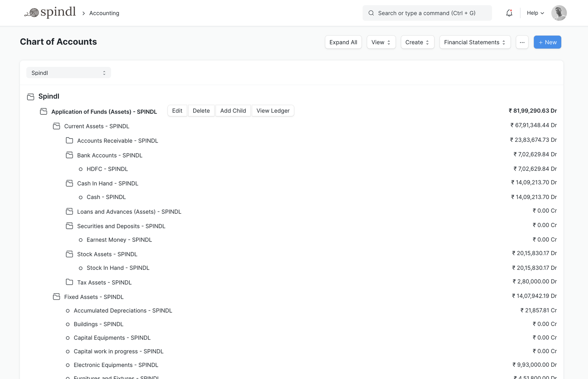The width and height of the screenshot is (588, 379).
Task: Select Electronic Equipments - SPINDL label
Action: coord(116,365)
